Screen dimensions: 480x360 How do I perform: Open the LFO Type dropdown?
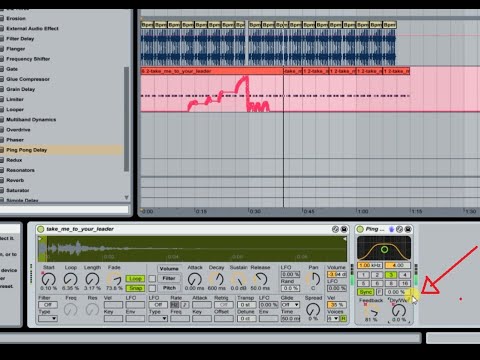tap(158, 319)
